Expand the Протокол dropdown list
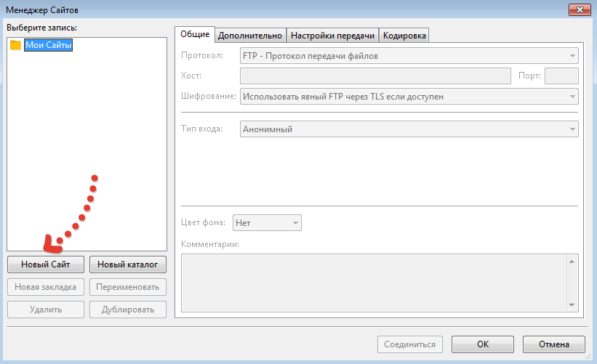597x364 pixels. click(409, 56)
